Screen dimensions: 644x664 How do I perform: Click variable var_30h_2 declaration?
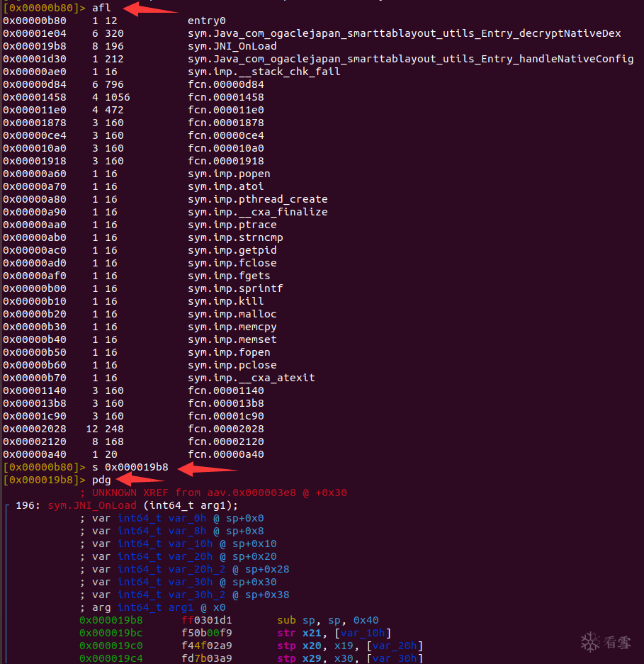click(x=184, y=595)
